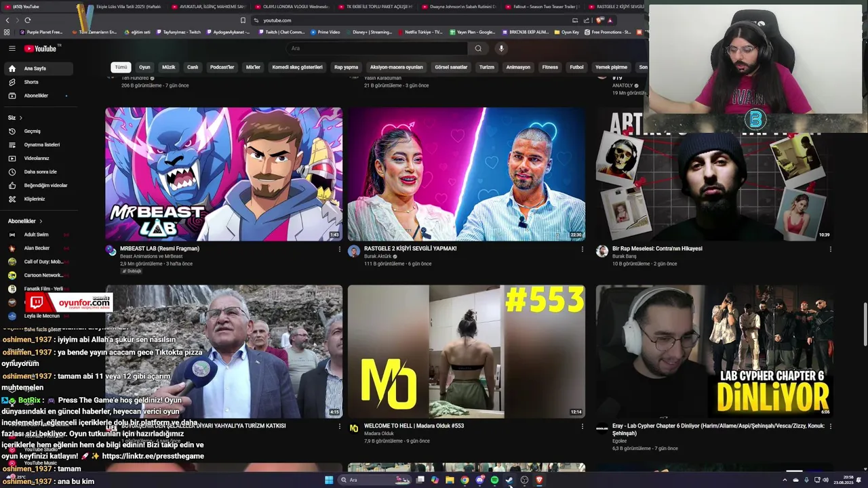Open Oynatma listeleri playlists

37,144
